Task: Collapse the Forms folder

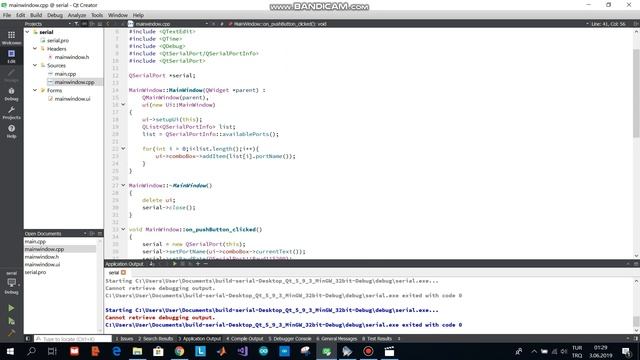Action: point(35,90)
